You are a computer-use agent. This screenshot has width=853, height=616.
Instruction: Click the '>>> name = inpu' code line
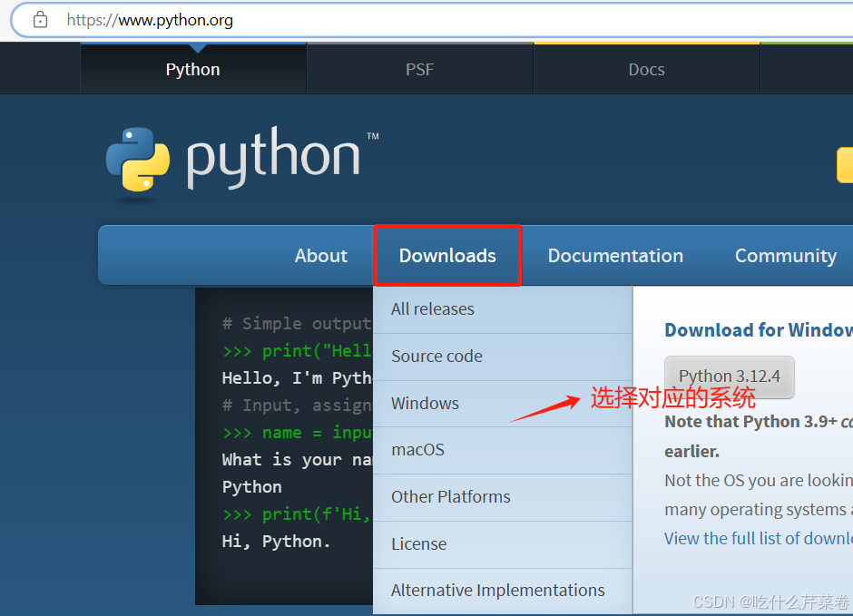297,433
